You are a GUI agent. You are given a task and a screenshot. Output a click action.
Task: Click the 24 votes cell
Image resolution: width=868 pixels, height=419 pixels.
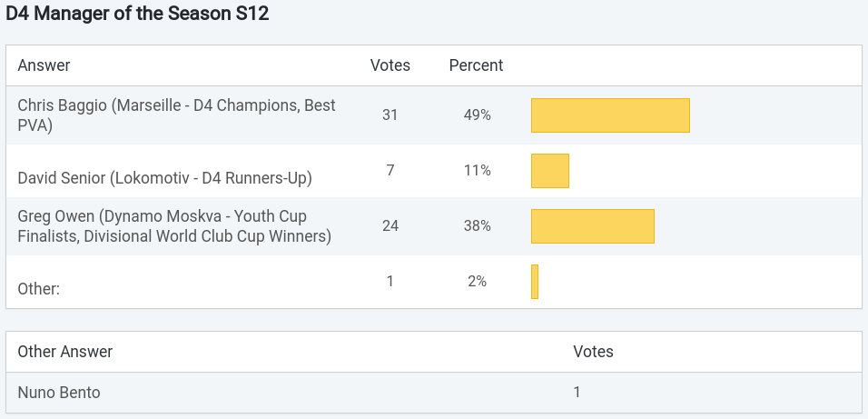click(390, 225)
